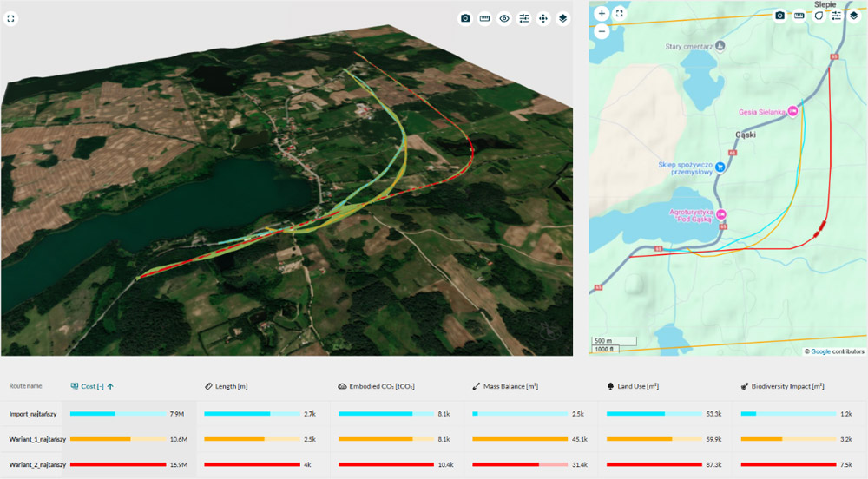Click the Gąski town label on the map
868x479 pixels.
click(x=745, y=135)
